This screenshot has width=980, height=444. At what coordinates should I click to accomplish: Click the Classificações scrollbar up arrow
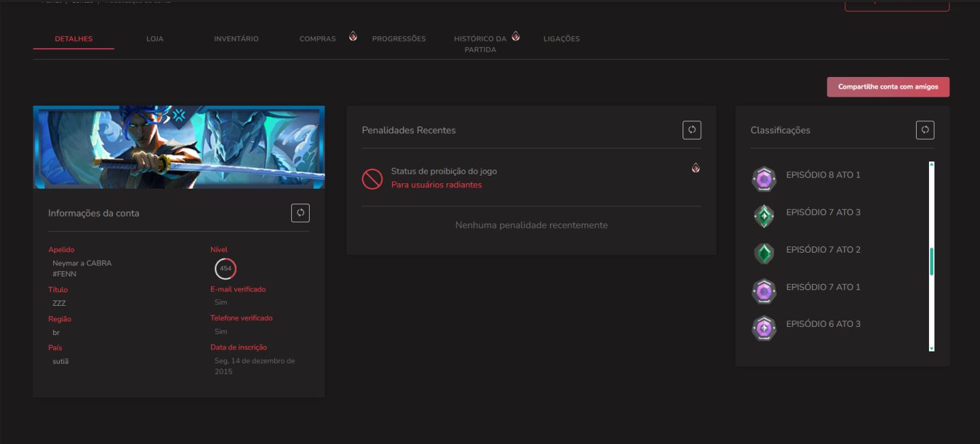pyautogui.click(x=932, y=164)
